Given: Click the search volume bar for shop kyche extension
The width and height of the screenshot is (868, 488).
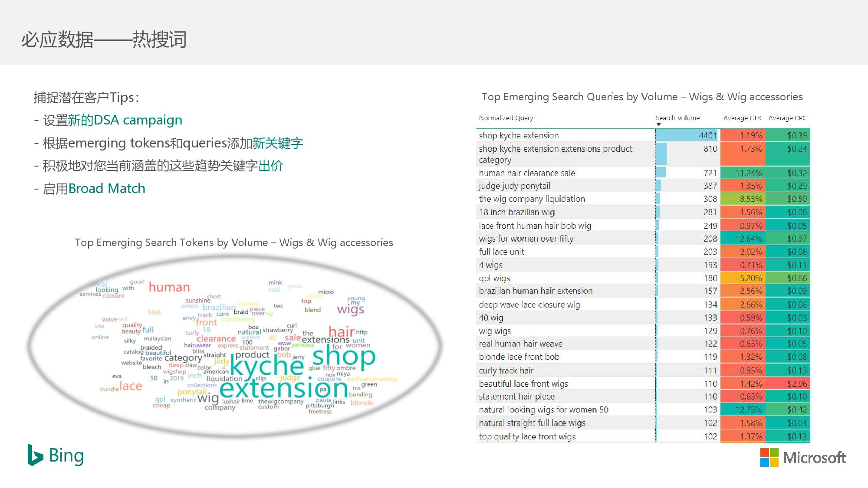Looking at the screenshot, I should tap(686, 136).
